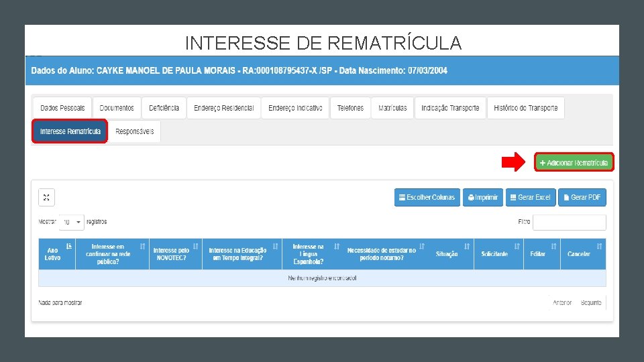Screen dimensions: 644x362
Task: Sort by the Editar column icon
Action: tap(553, 246)
